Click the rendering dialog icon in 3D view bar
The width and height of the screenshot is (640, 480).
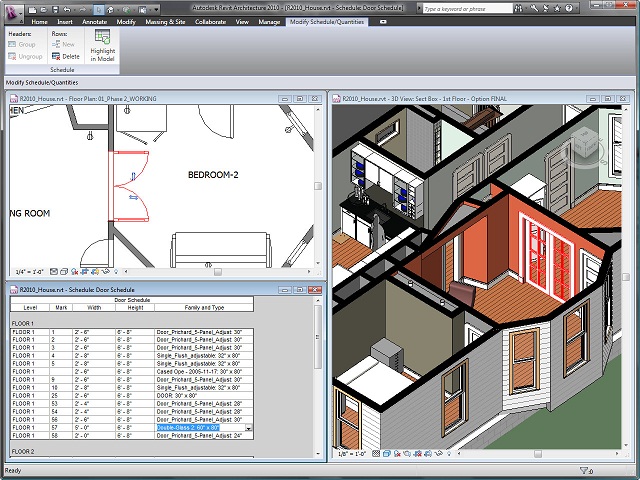pos(407,453)
